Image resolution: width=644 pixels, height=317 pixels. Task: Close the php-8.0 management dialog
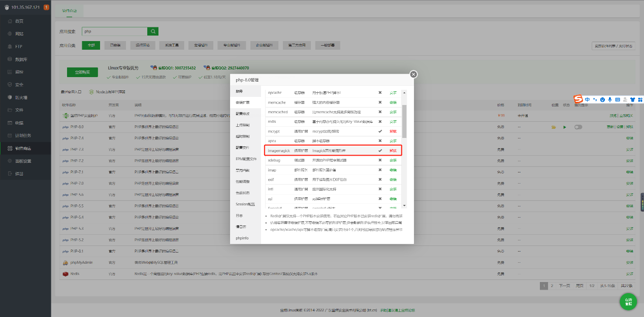click(413, 74)
